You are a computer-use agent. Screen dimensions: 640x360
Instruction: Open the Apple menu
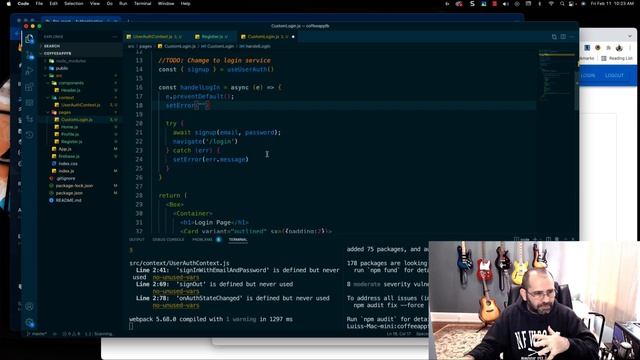pyautogui.click(x=8, y=4)
